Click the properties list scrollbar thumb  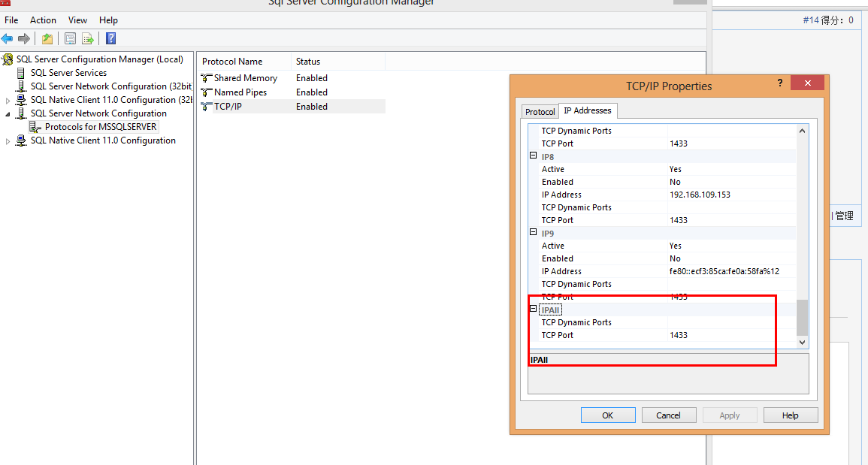pos(802,318)
